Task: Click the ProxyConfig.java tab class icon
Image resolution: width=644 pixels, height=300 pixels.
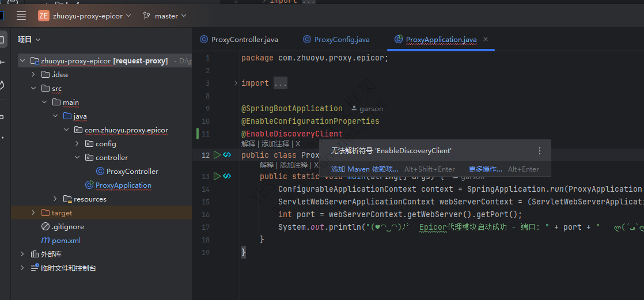Action: (x=307, y=39)
